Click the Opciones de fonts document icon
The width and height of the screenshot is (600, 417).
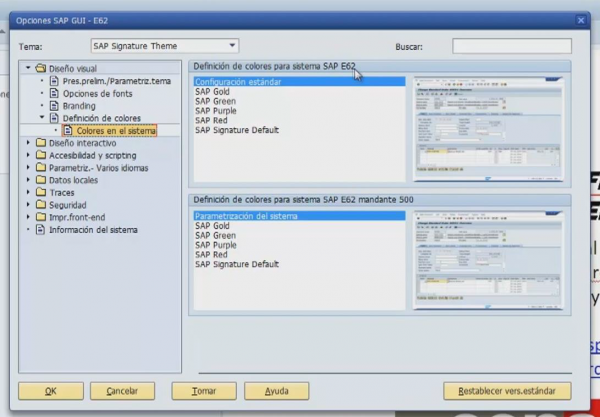pyautogui.click(x=54, y=93)
